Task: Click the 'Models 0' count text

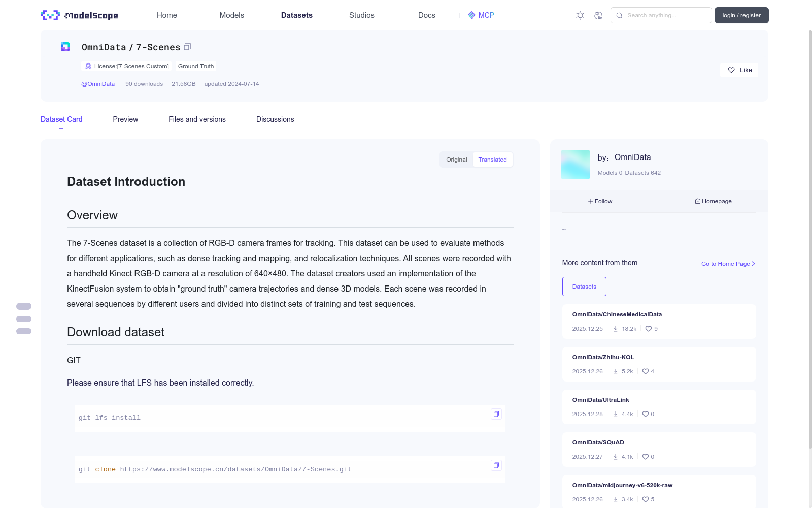Action: pyautogui.click(x=610, y=173)
